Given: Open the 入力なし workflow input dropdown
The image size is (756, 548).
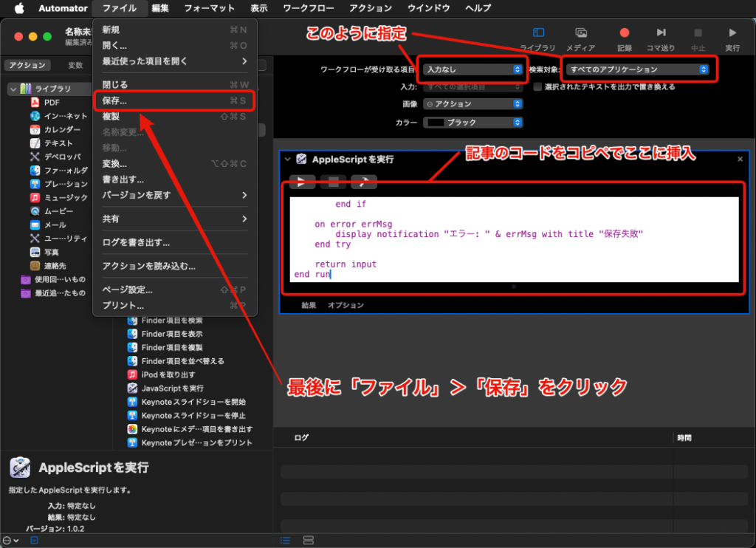Looking at the screenshot, I should [472, 69].
